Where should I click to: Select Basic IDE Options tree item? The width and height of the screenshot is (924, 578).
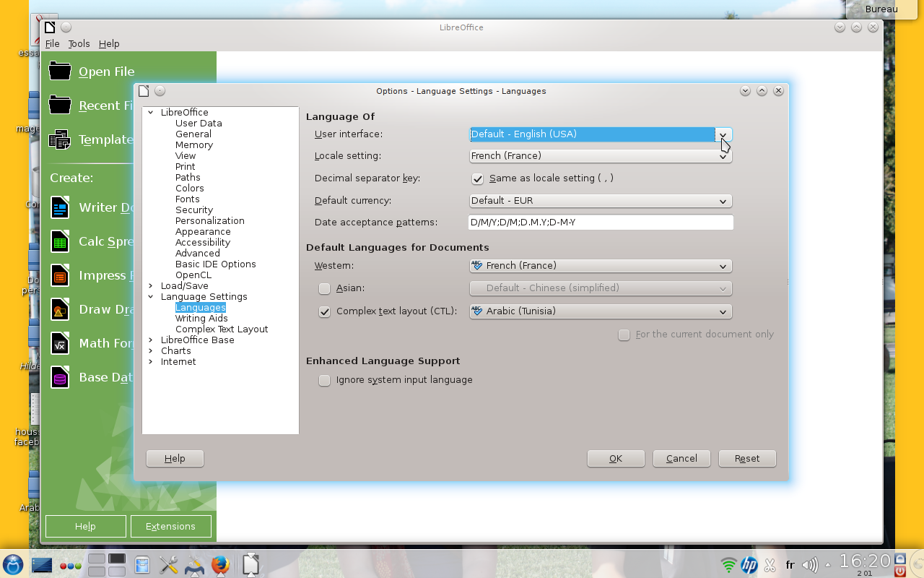point(216,264)
